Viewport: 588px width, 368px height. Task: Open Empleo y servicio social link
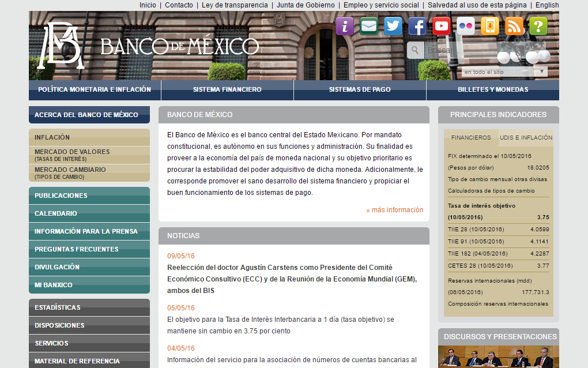pos(381,5)
